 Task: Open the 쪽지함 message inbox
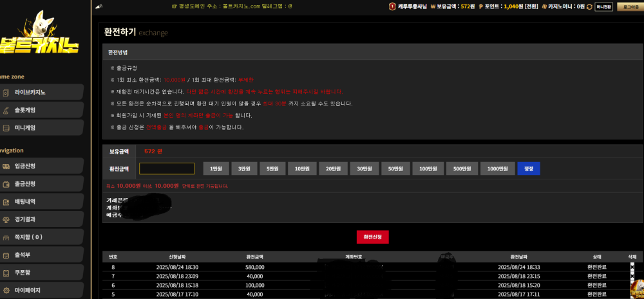[x=41, y=237]
